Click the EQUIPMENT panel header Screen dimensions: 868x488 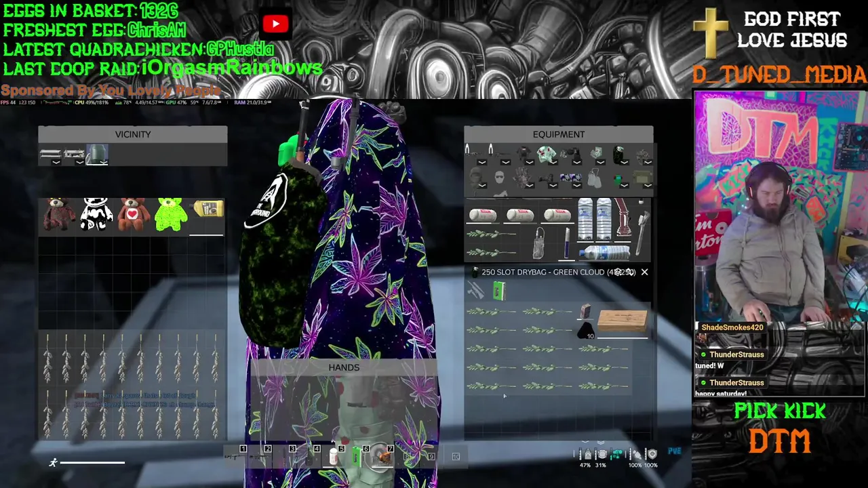pos(559,134)
